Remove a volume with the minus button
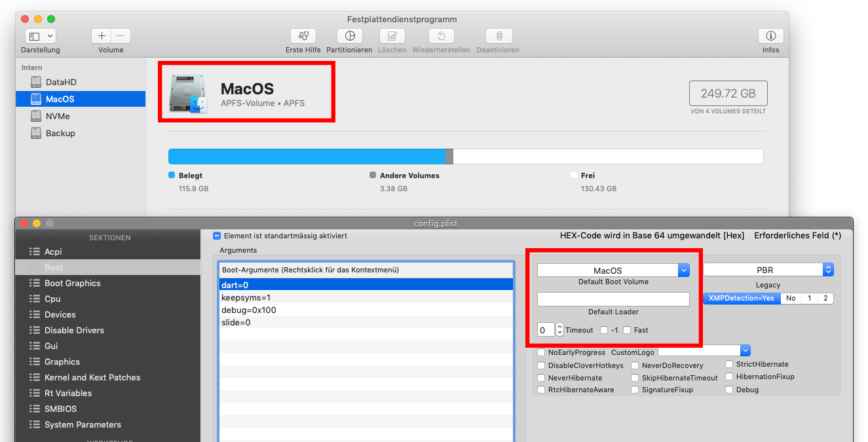The height and width of the screenshot is (442, 868). (121, 37)
